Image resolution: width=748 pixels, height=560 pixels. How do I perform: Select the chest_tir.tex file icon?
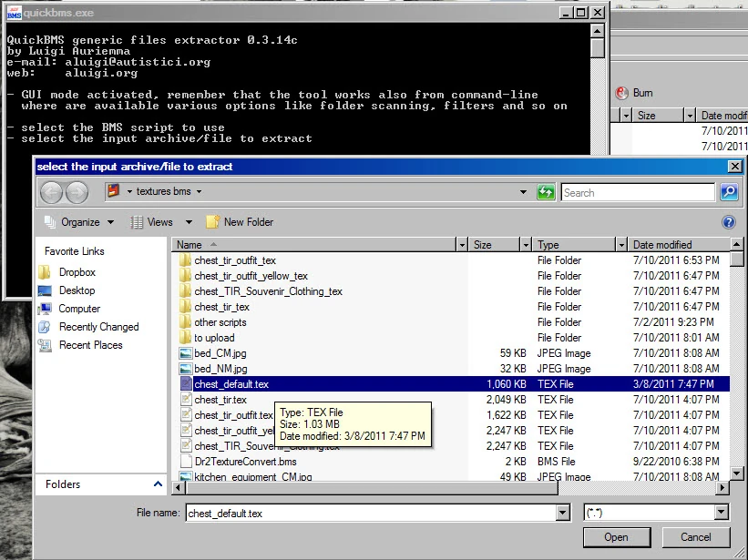pyautogui.click(x=186, y=400)
